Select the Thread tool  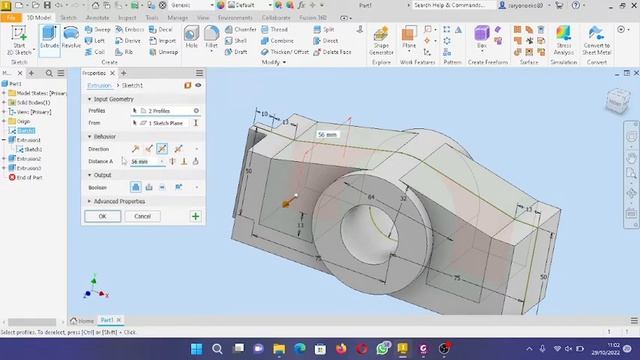275,29
